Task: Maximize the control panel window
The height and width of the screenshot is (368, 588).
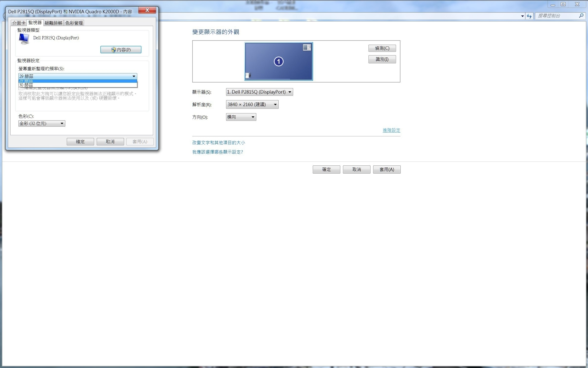Action: pyautogui.click(x=563, y=4)
